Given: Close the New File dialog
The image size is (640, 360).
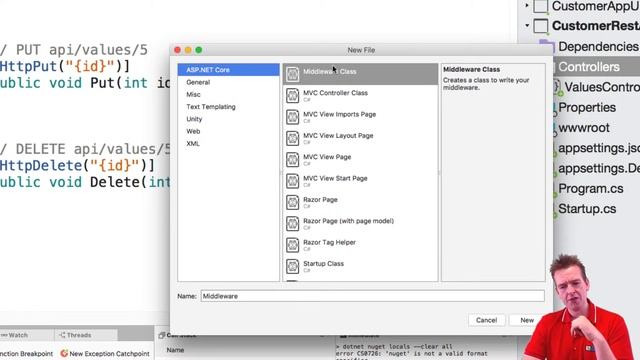Looking at the screenshot, I should 177,50.
